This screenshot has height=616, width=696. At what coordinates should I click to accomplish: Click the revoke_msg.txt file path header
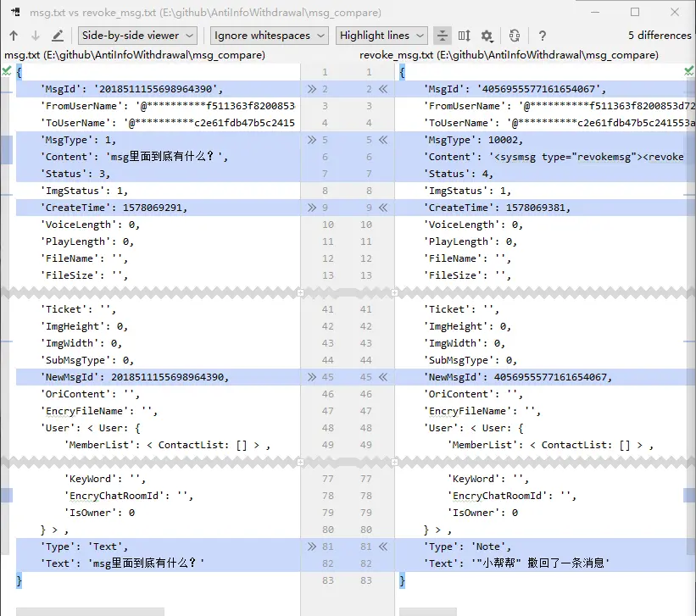[509, 55]
